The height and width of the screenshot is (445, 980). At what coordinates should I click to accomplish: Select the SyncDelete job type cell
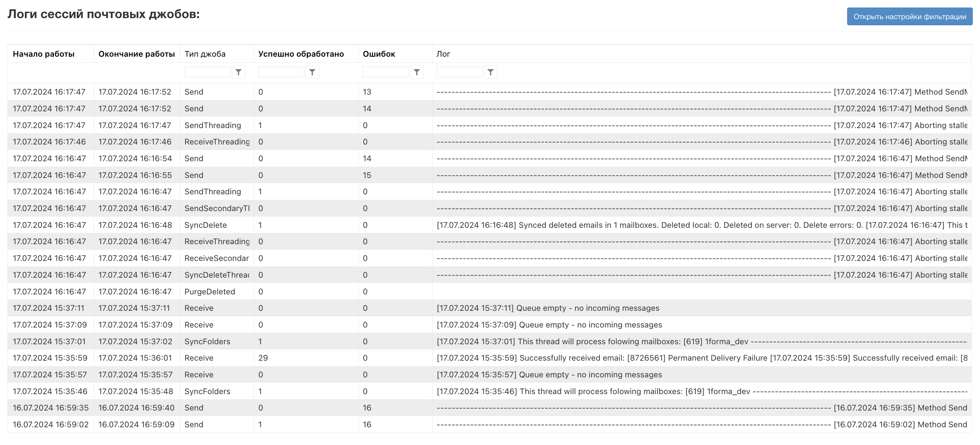click(206, 225)
